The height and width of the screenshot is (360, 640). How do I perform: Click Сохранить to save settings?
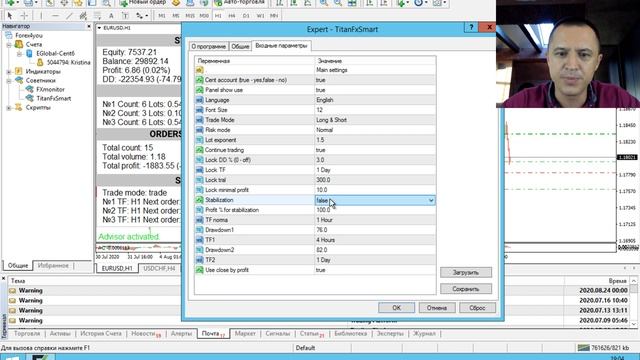pyautogui.click(x=466, y=289)
